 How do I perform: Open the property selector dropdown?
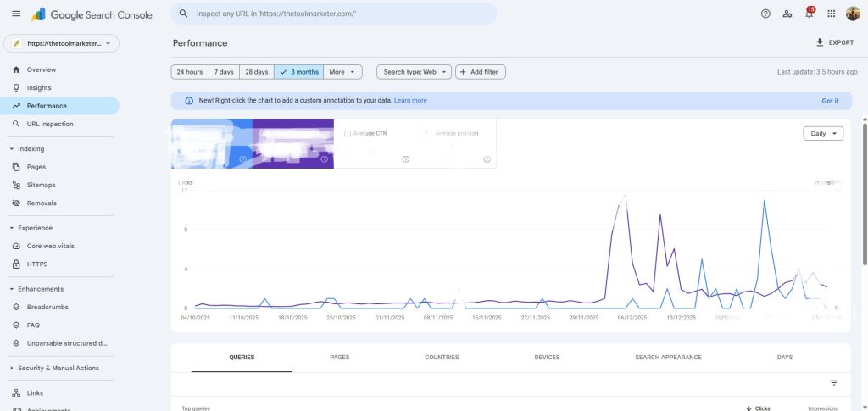[61, 43]
